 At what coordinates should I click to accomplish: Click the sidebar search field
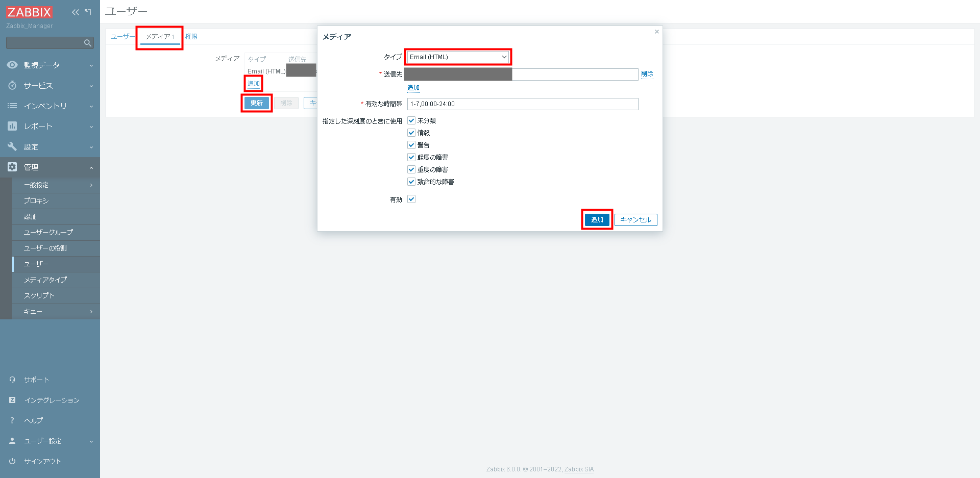pos(50,43)
